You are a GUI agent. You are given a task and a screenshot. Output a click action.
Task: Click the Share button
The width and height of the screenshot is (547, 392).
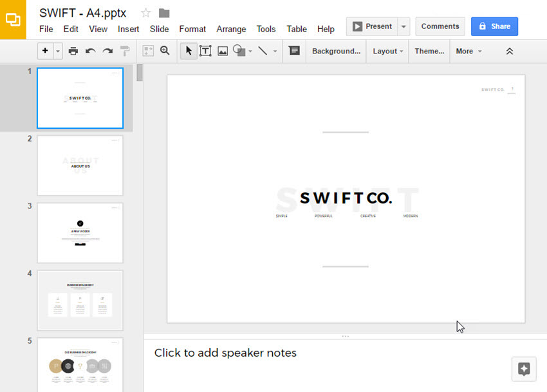tap(494, 26)
